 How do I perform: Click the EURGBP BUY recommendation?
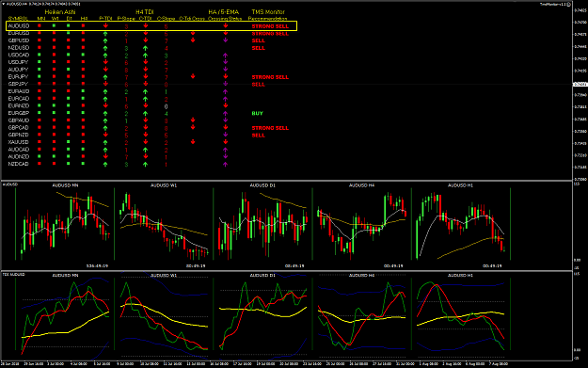click(257, 113)
